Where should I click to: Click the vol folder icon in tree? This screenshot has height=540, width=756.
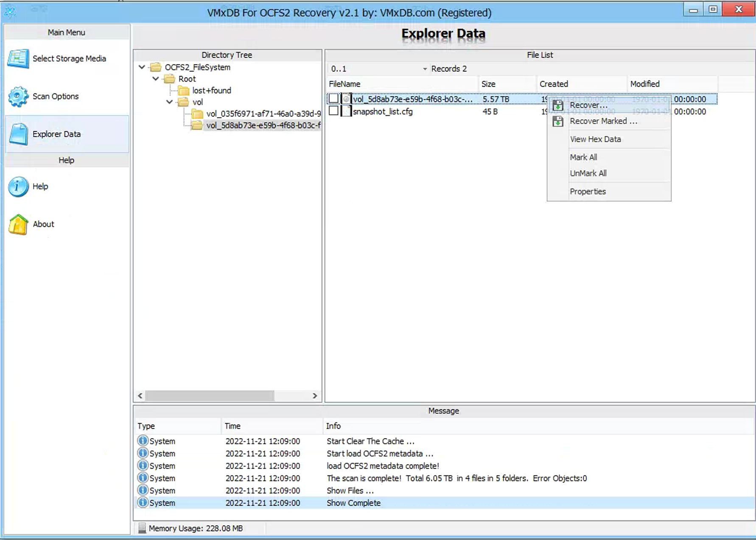click(183, 102)
